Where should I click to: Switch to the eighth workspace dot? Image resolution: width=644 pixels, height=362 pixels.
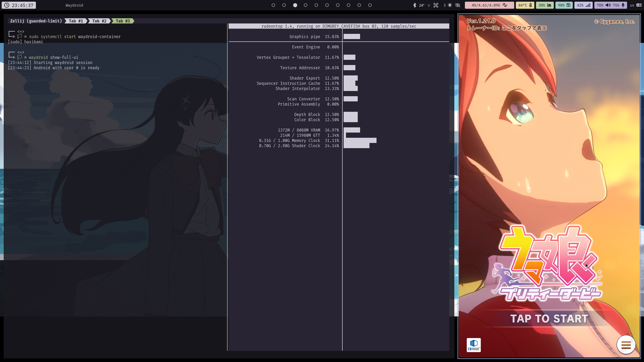click(348, 5)
